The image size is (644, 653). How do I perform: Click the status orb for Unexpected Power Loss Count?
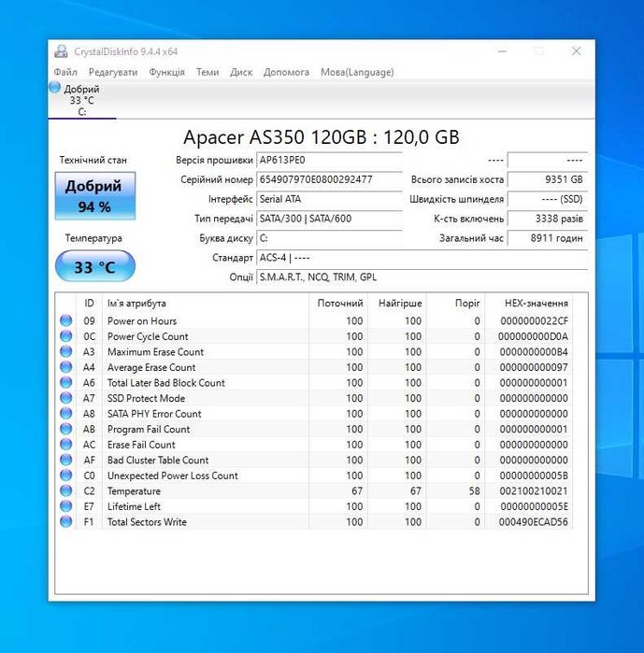65,476
